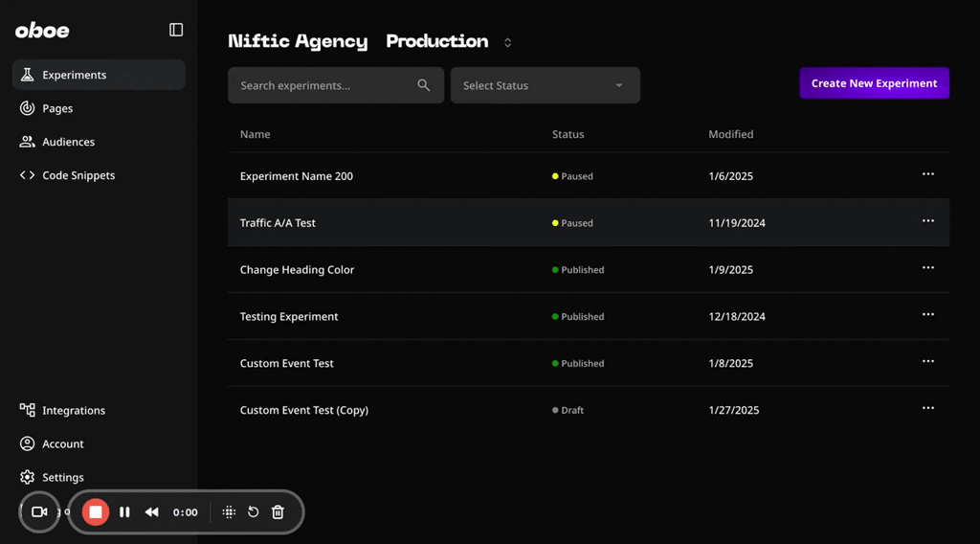Stop the screen recording
The width and height of the screenshot is (980, 544).
click(96, 512)
